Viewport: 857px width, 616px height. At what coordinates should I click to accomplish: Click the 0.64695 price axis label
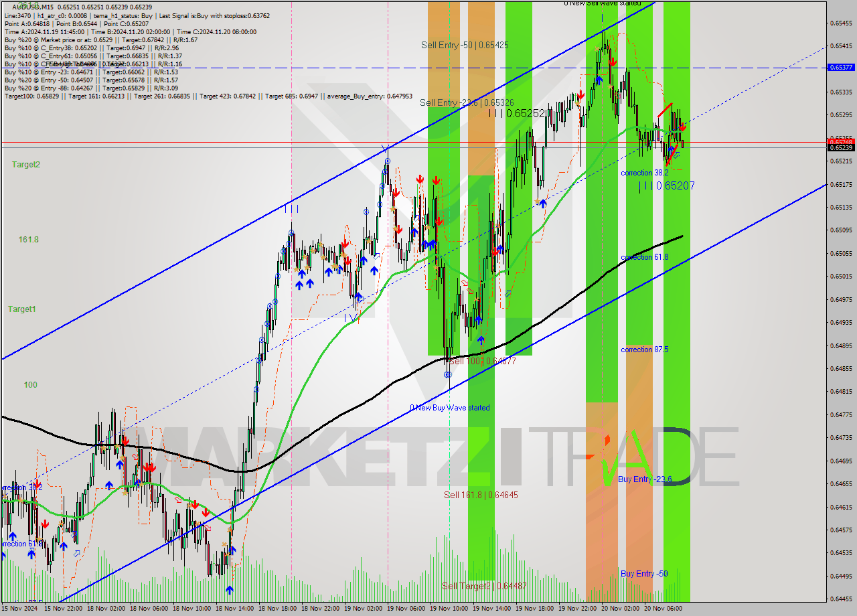click(x=841, y=461)
